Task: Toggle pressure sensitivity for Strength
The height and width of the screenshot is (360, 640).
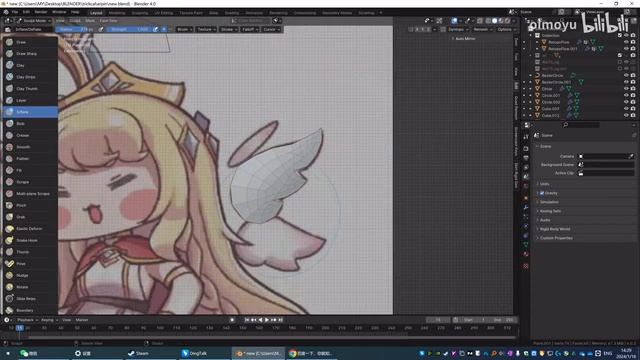Action: click(x=156, y=29)
